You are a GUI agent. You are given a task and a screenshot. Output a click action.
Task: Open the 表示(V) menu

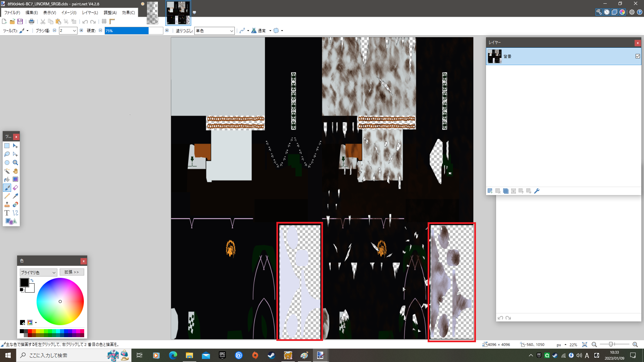click(50, 12)
